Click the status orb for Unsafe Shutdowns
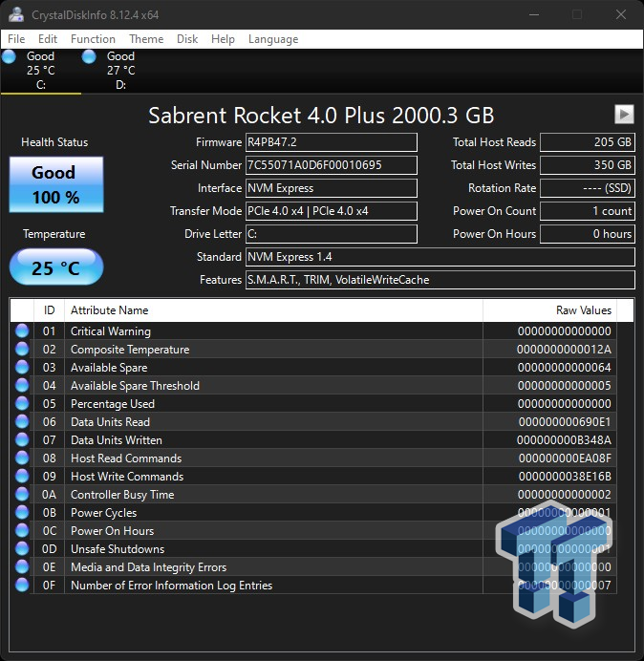The width and height of the screenshot is (644, 661). tap(22, 549)
